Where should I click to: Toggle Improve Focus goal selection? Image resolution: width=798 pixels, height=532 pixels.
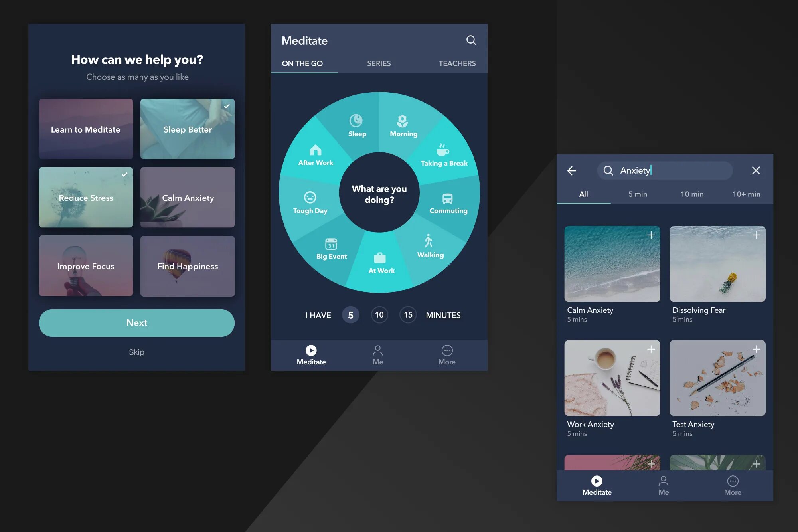(85, 266)
